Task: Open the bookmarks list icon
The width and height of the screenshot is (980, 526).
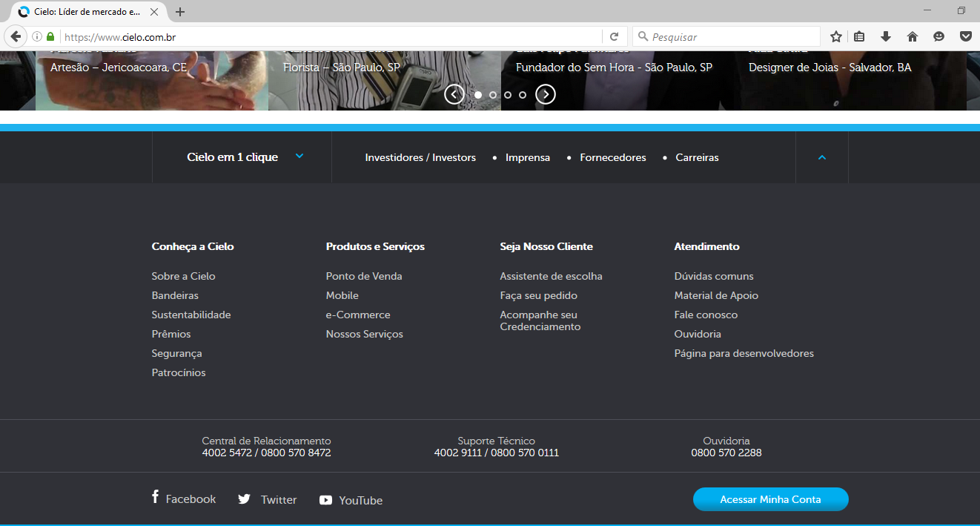Action: pos(860,36)
